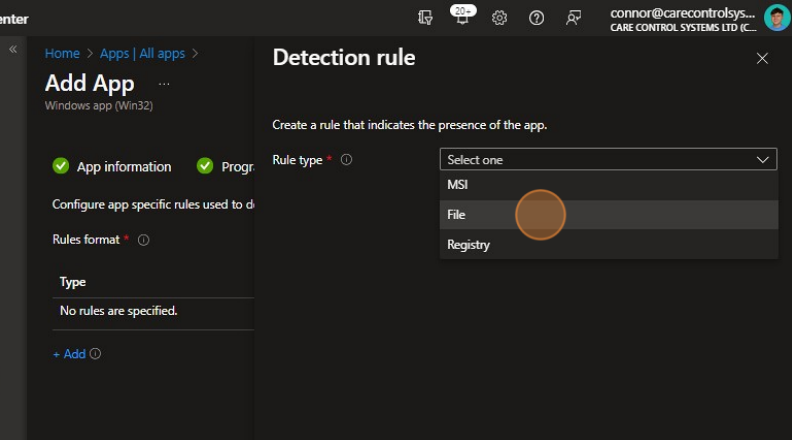Click the info icon beside Rule type
Viewport: 792px width, 440px height.
tap(347, 160)
